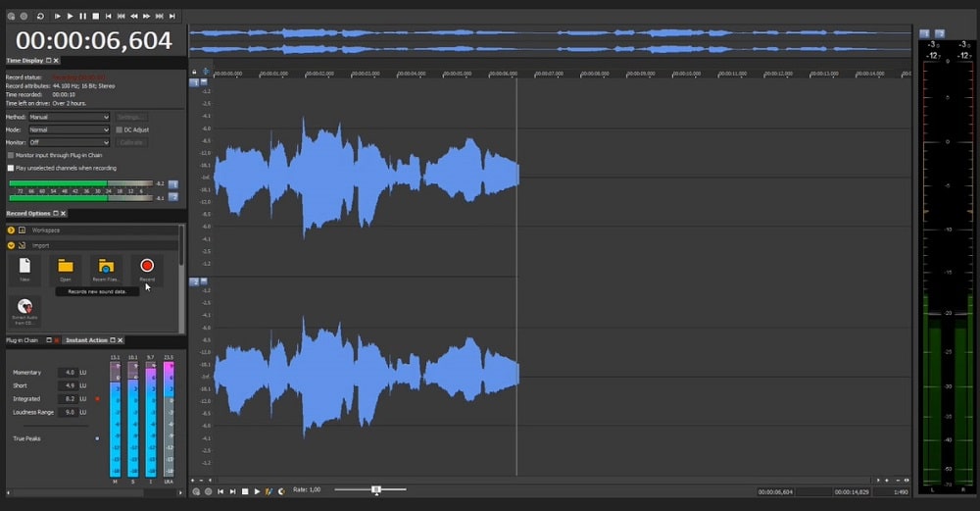Click the scrub control icon in bottom transport
980x511 pixels.
pyautogui.click(x=281, y=491)
